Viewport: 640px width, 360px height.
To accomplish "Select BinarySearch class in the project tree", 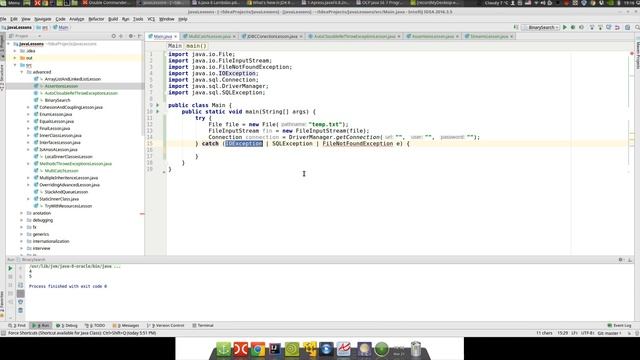I will [x=58, y=100].
